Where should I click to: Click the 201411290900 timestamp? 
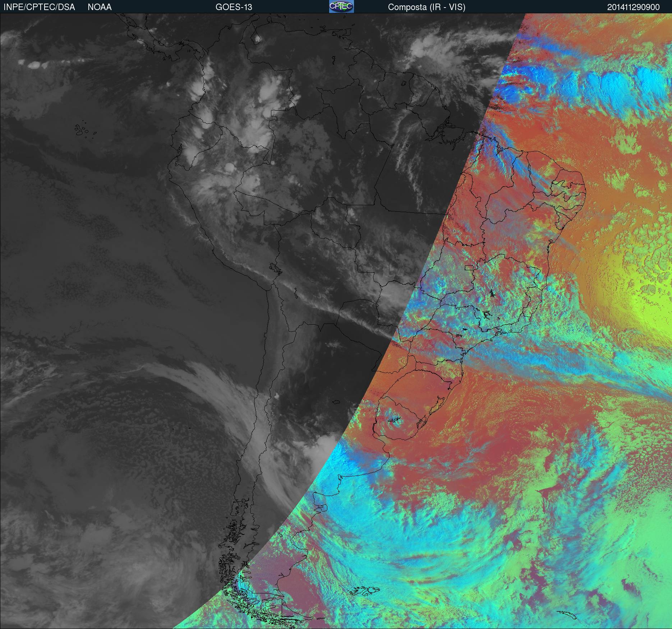point(634,7)
